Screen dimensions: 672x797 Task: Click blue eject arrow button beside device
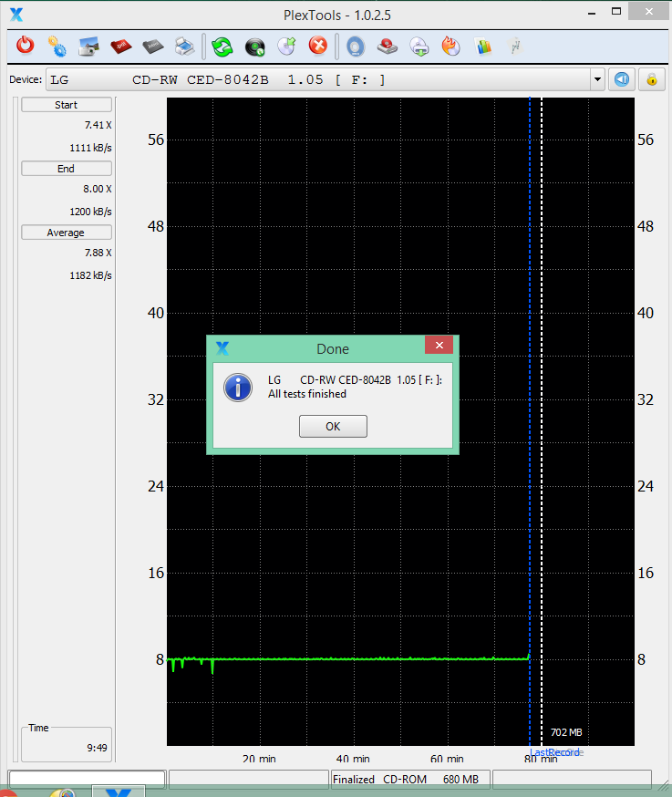point(621,79)
